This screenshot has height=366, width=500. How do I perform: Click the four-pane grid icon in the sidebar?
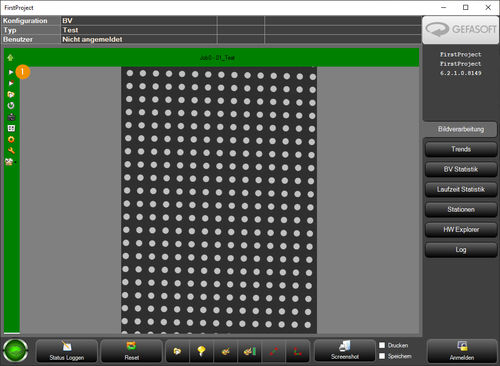coord(11,128)
